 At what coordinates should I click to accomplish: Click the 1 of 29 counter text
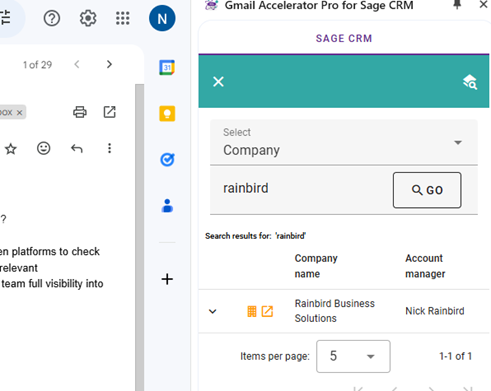(37, 65)
